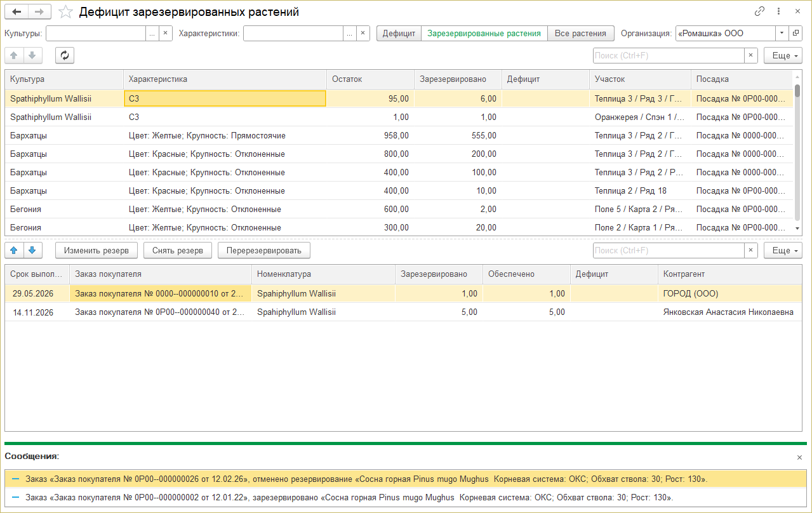Close the Сообщения panel
812x513 pixels.
(x=799, y=457)
